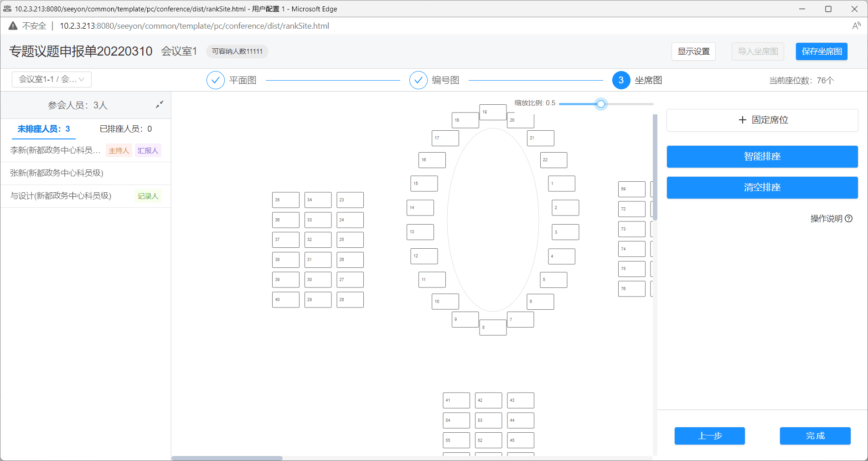Click seat 59 in the right seat column
This screenshot has height=461, width=868.
[632, 189]
